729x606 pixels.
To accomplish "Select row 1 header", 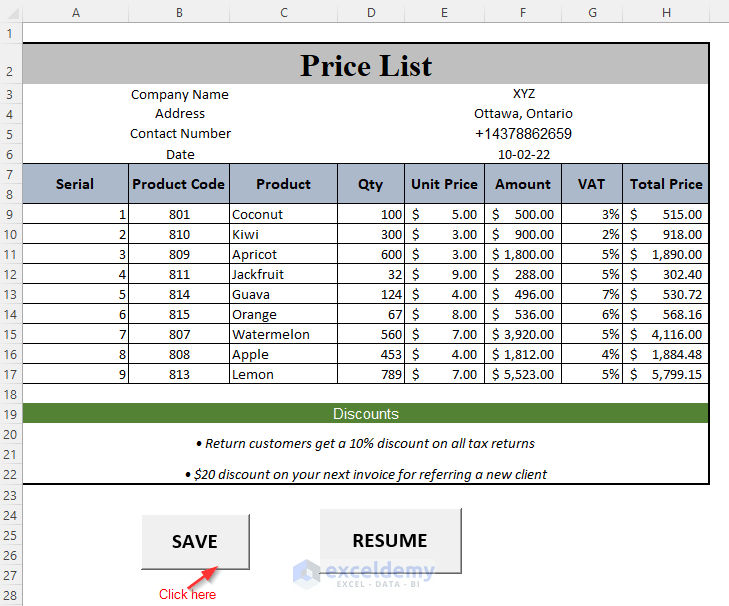I will (10, 33).
